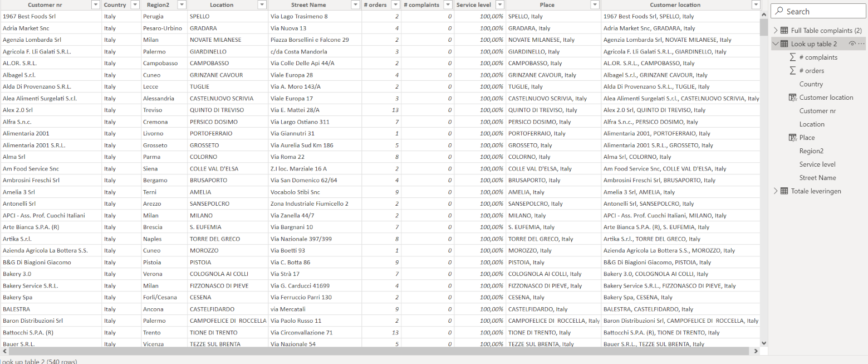Select the # complaints field in fields list
This screenshot has height=364, width=868.
point(818,57)
